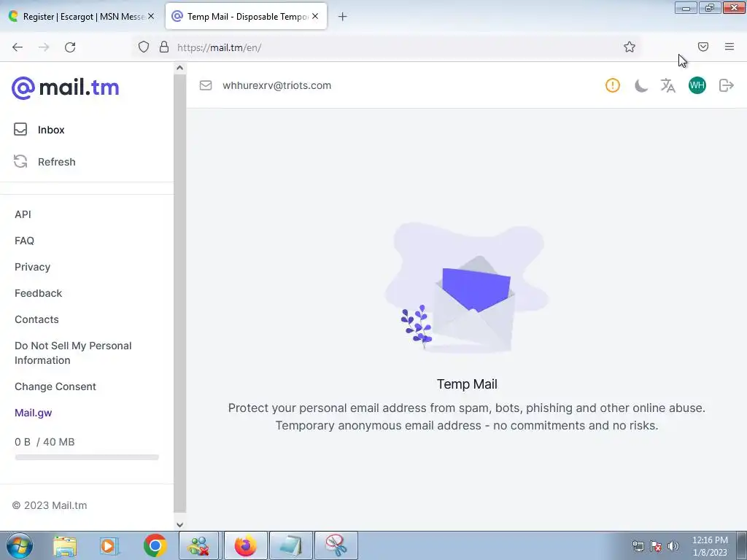The width and height of the screenshot is (747, 560).
Task: Open the Inbox folder
Action: click(39, 130)
